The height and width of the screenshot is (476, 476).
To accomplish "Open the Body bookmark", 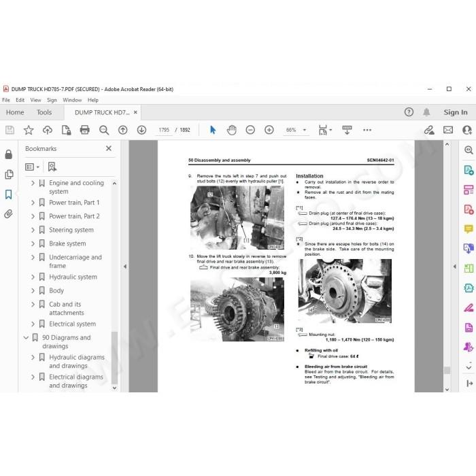I will (x=56, y=290).
